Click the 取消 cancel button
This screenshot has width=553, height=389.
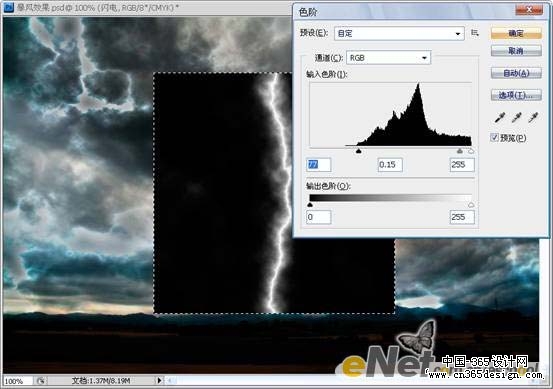point(516,51)
